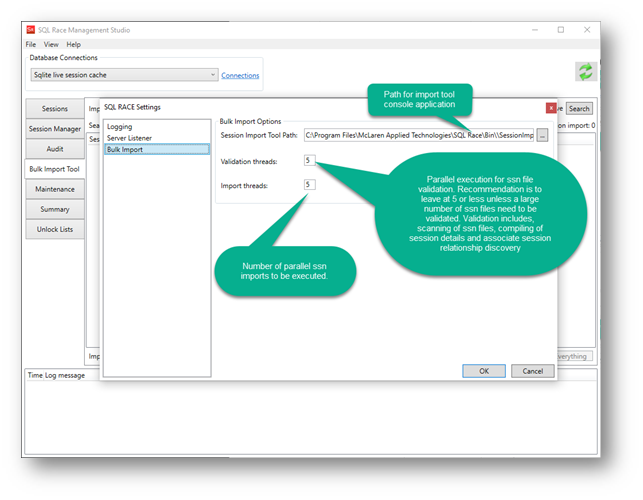The height and width of the screenshot is (500, 643).
Task: Select the Bulk Import Tool tab
Action: pos(55,169)
